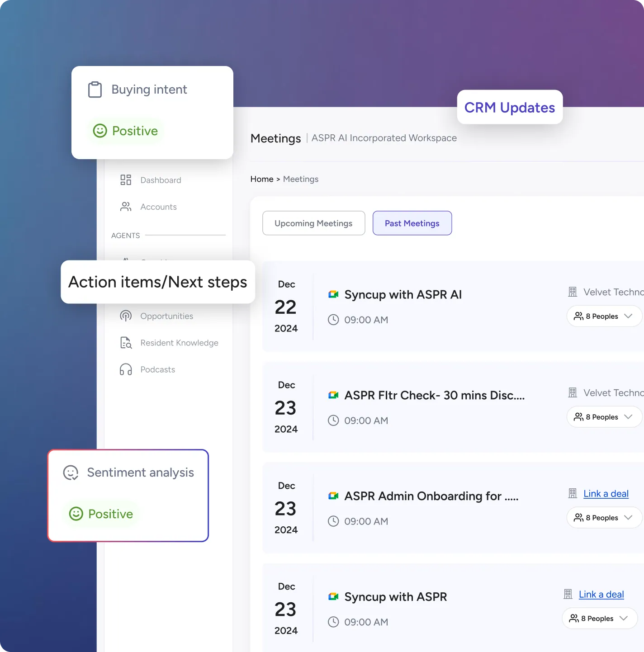This screenshot has height=652, width=644.
Task: Click the Dec 22 2024 date block
Action: [286, 307]
